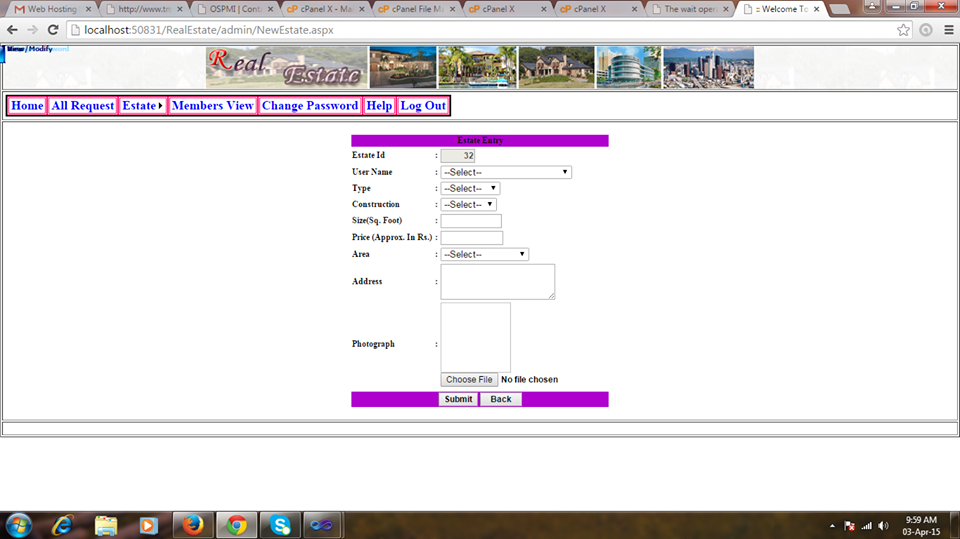Focus the Size (Sq. Foot) input field

[x=471, y=221]
